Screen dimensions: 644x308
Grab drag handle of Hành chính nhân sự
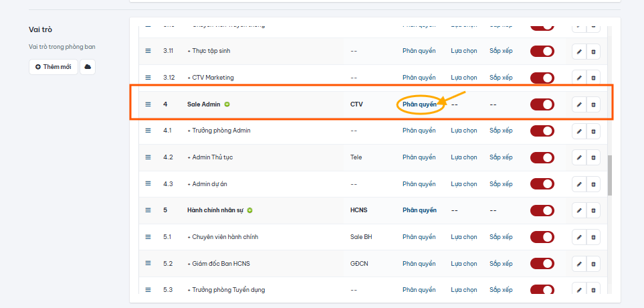[148, 210]
